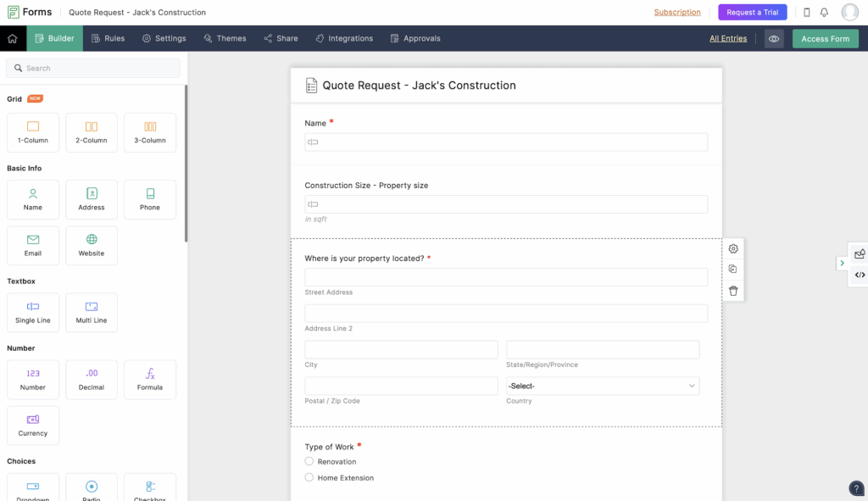
Task: Click the 'in sqft' hint text
Action: coord(315,220)
